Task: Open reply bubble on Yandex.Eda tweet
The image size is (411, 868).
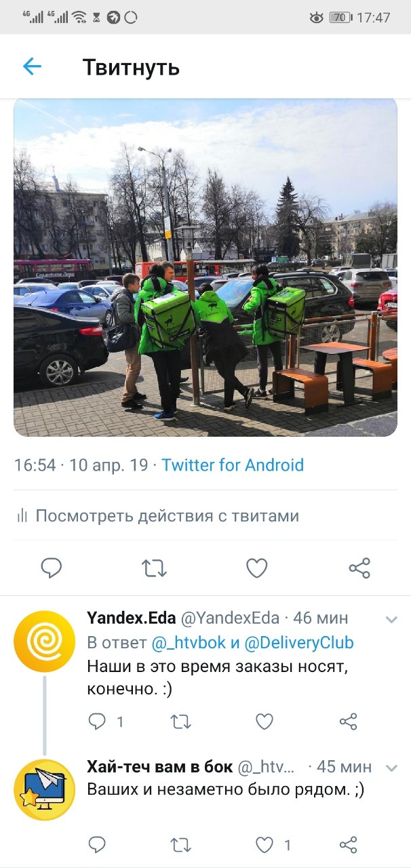Action: click(x=98, y=722)
